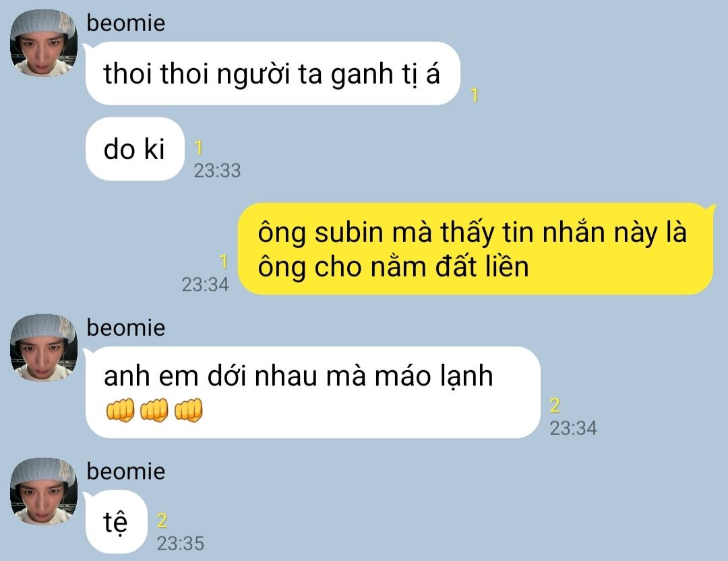728x561 pixels.
Task: Tap the "anh em dới nhau mà máo lạnh" bubble
Action: pos(313,392)
